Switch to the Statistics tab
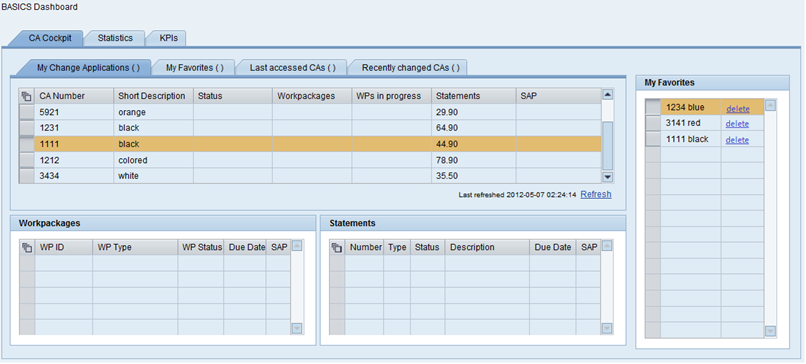The width and height of the screenshot is (806, 364). click(x=115, y=38)
